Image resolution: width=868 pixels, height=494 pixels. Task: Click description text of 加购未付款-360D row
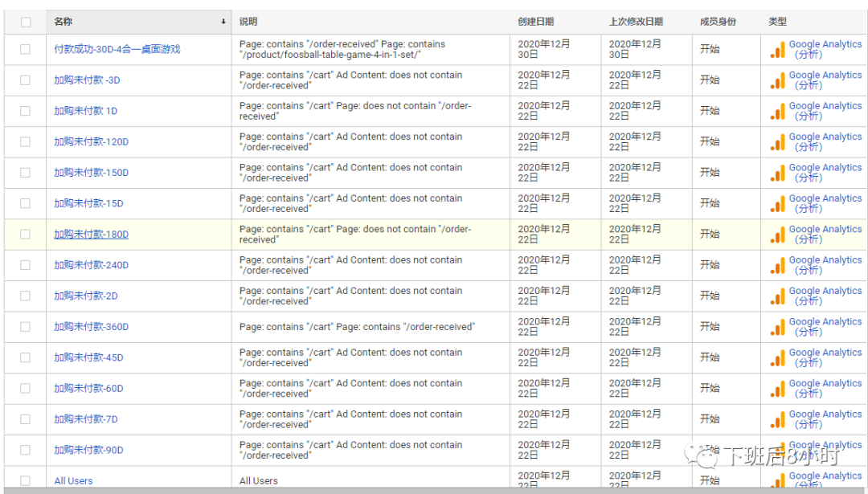pos(357,327)
